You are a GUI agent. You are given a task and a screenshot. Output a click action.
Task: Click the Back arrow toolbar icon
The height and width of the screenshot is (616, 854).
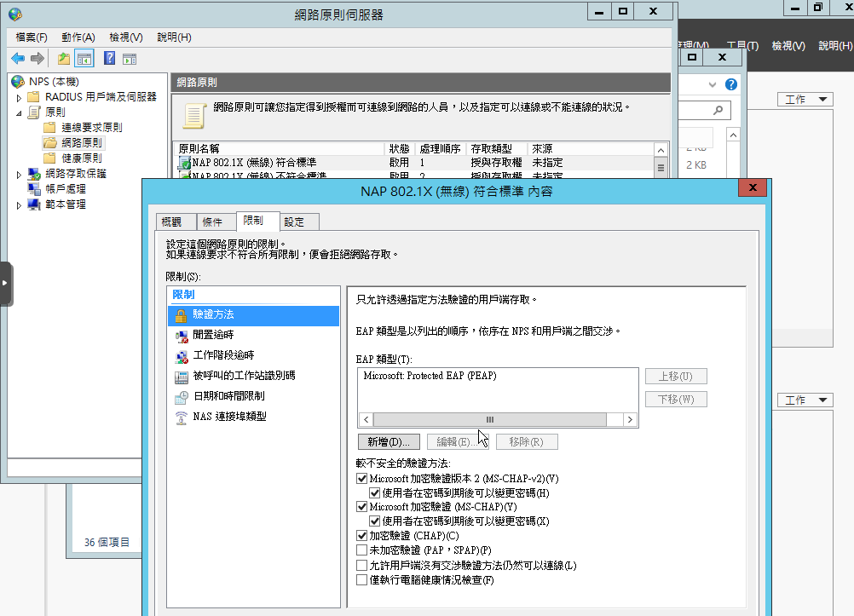point(18,58)
